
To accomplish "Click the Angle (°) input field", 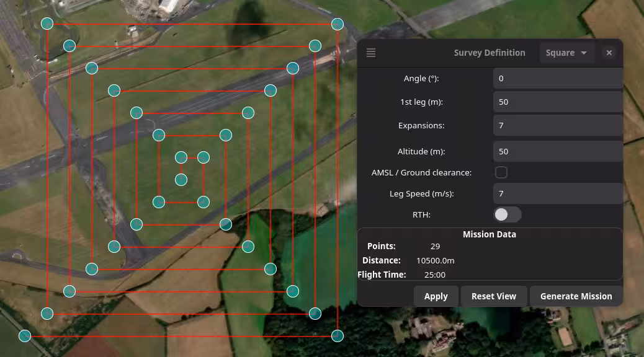I will click(557, 78).
